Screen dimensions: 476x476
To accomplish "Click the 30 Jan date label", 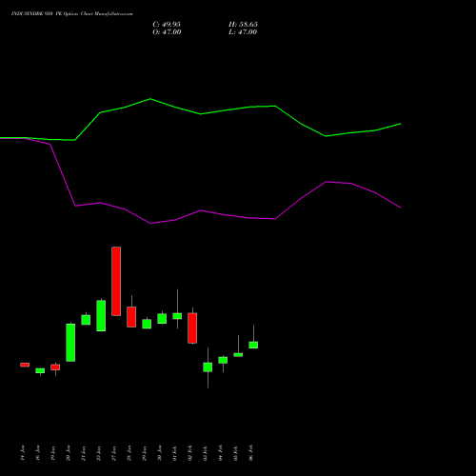I will tap(160, 453).
